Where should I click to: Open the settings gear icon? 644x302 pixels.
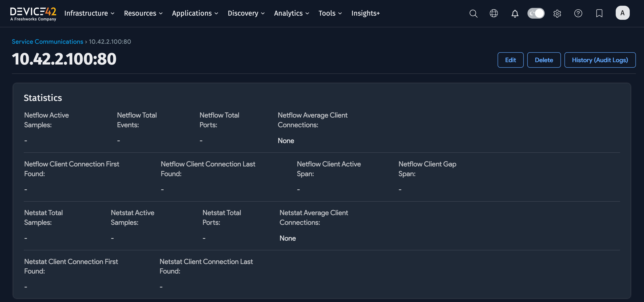557,13
